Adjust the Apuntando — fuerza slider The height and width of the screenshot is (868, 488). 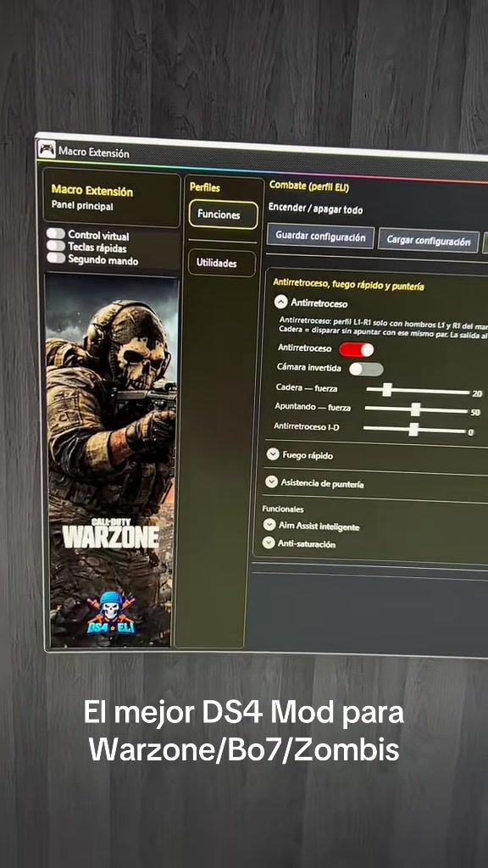[x=416, y=410]
